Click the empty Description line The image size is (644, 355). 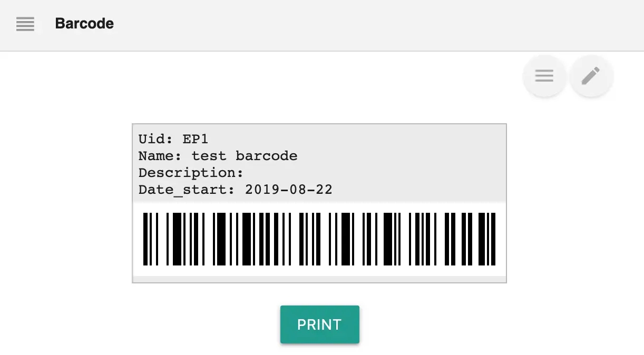(x=191, y=173)
